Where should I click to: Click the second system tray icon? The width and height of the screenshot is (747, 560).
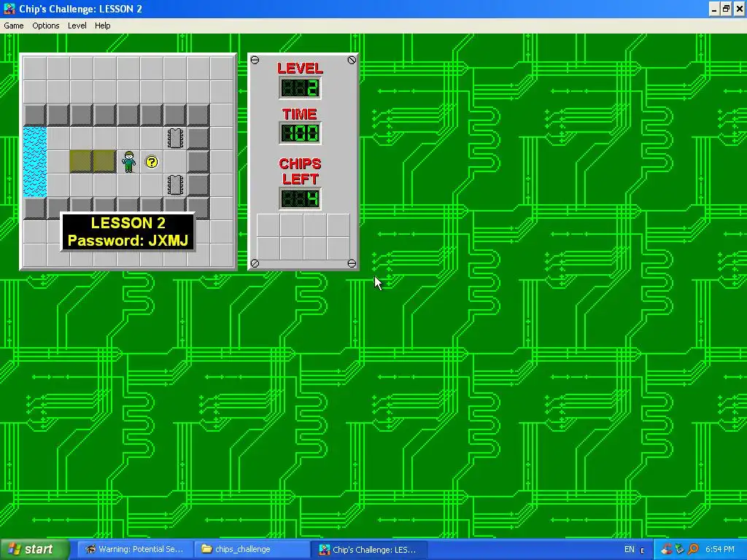pyautogui.click(x=680, y=550)
